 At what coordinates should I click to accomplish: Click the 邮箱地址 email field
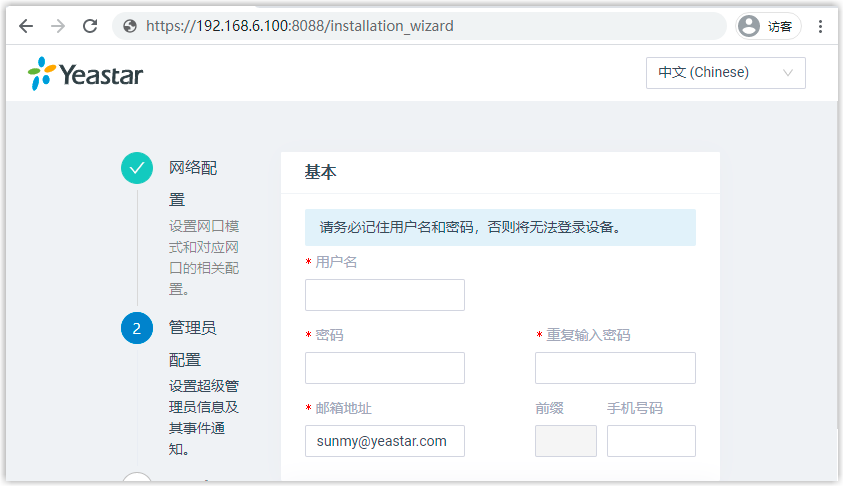coord(384,441)
